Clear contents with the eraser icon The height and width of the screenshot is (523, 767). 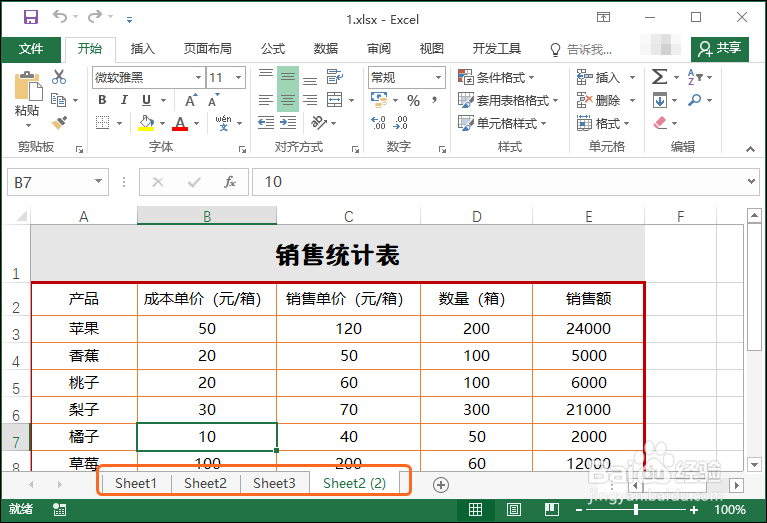tap(660, 122)
